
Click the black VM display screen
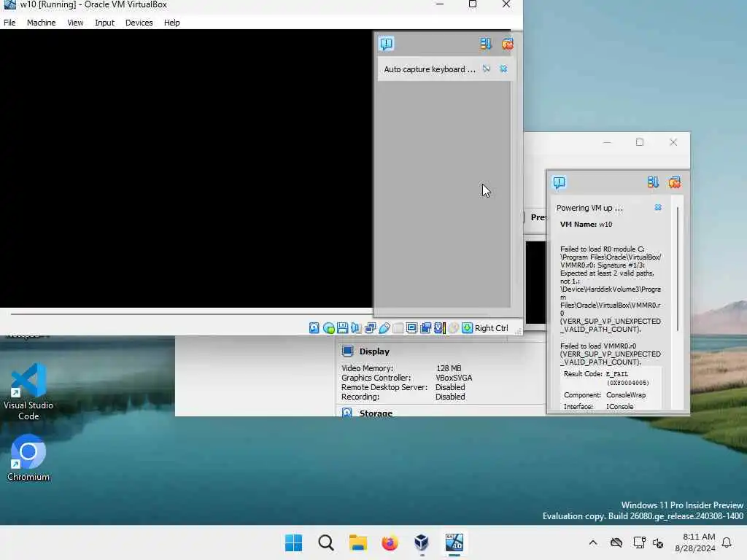pyautogui.click(x=186, y=168)
